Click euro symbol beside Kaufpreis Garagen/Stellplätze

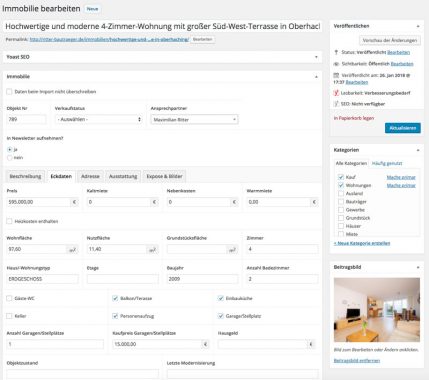205,344
